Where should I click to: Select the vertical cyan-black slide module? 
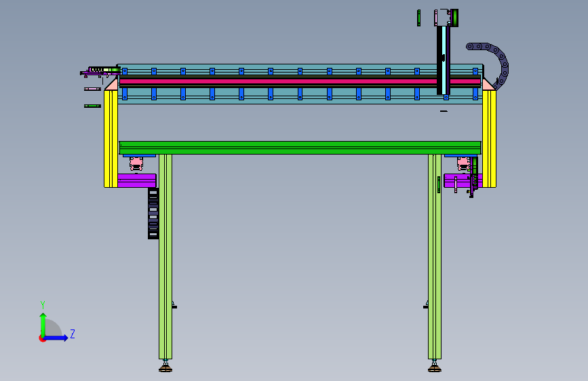pos(444,60)
